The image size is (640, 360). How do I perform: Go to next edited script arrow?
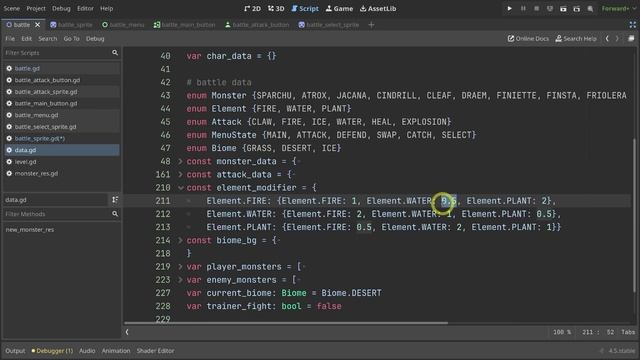click(618, 38)
